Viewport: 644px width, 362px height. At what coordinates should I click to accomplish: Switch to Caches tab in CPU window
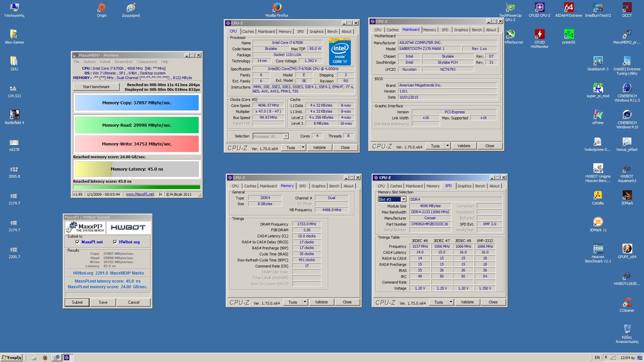point(248,32)
